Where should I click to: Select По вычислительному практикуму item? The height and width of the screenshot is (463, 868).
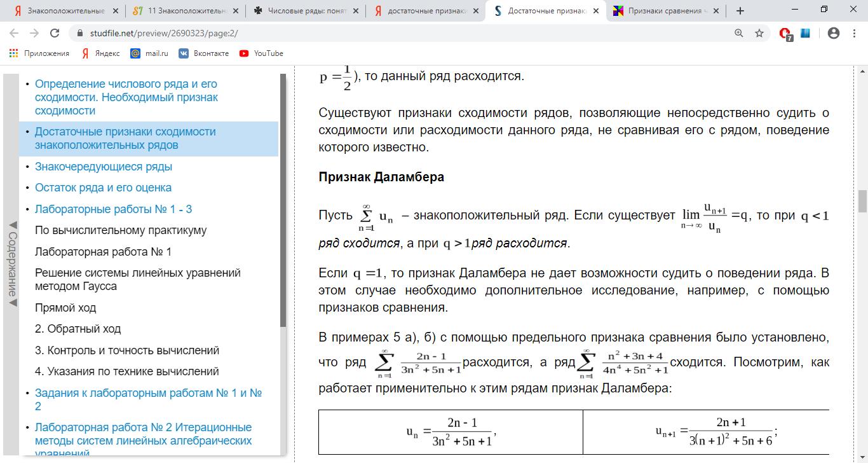click(121, 230)
